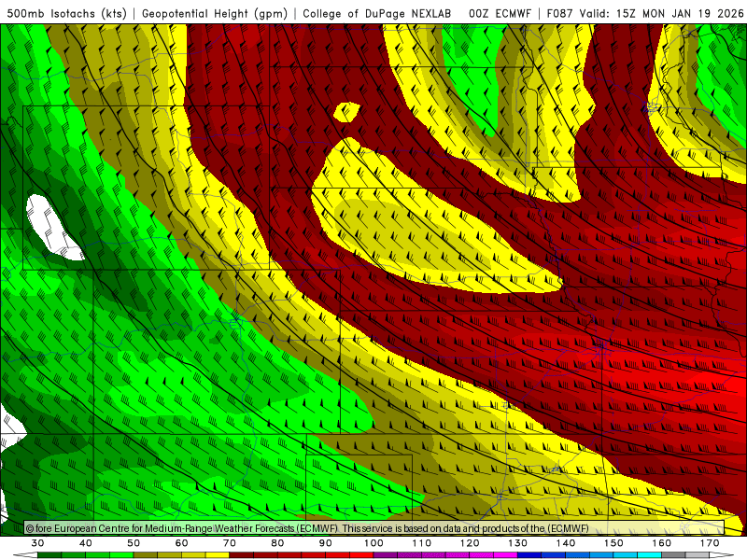The height and width of the screenshot is (560, 747).
Task: Click the white oval area in the green region
Action: click(x=52, y=228)
